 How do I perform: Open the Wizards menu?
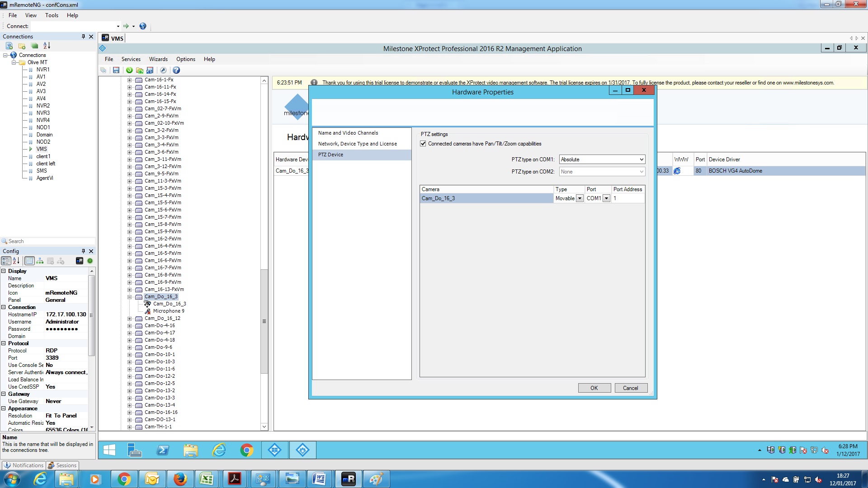click(x=158, y=59)
